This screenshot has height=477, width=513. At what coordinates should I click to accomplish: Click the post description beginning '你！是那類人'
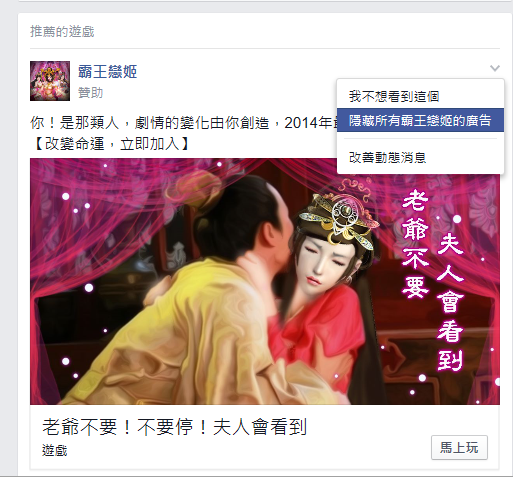(x=183, y=123)
